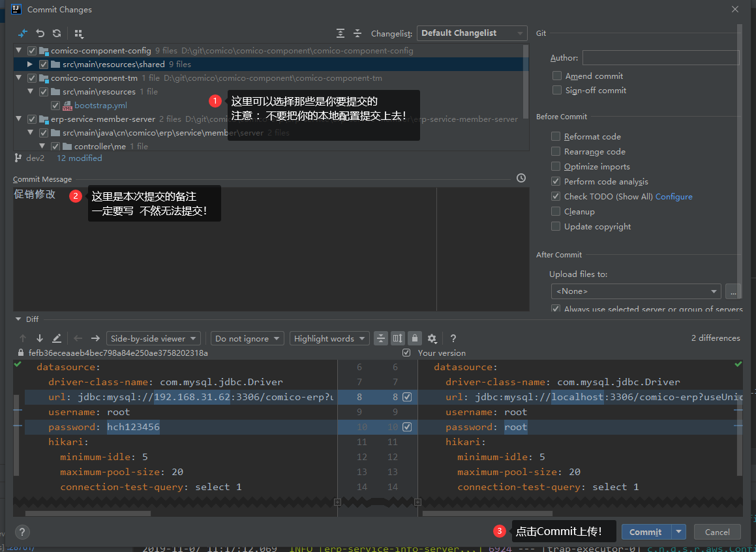Collapse comico-component-tm tree node
The width and height of the screenshot is (756, 552).
(18, 78)
